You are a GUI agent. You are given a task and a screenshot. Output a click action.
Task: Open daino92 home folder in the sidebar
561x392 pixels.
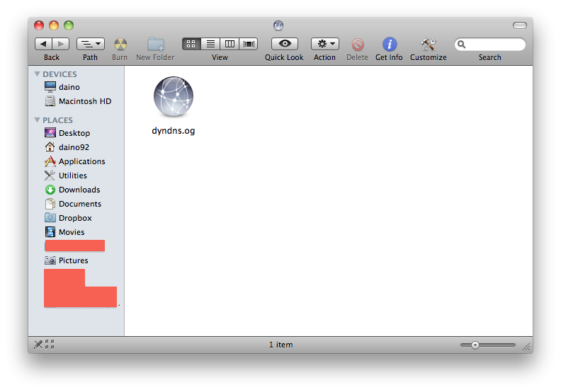tap(76, 147)
